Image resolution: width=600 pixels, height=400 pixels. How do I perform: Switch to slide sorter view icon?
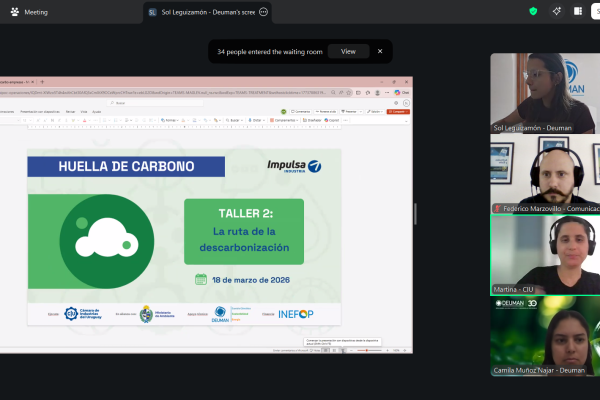pyautogui.click(x=334, y=350)
